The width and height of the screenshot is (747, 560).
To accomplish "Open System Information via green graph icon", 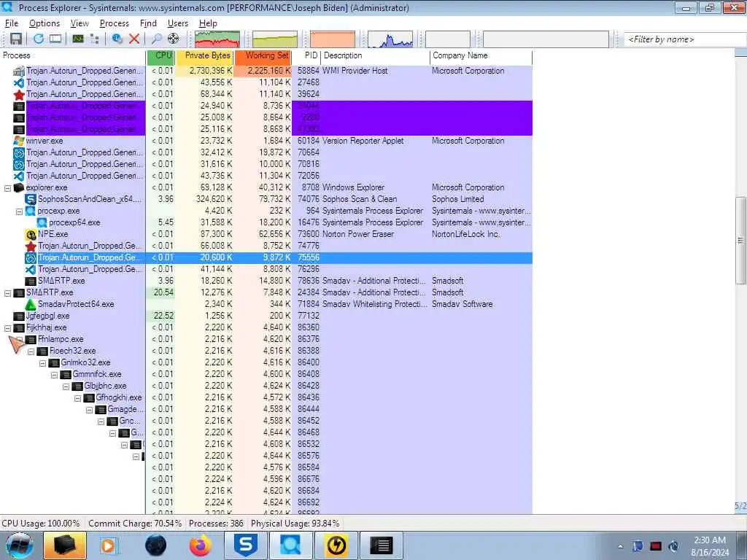I will coord(77,39).
